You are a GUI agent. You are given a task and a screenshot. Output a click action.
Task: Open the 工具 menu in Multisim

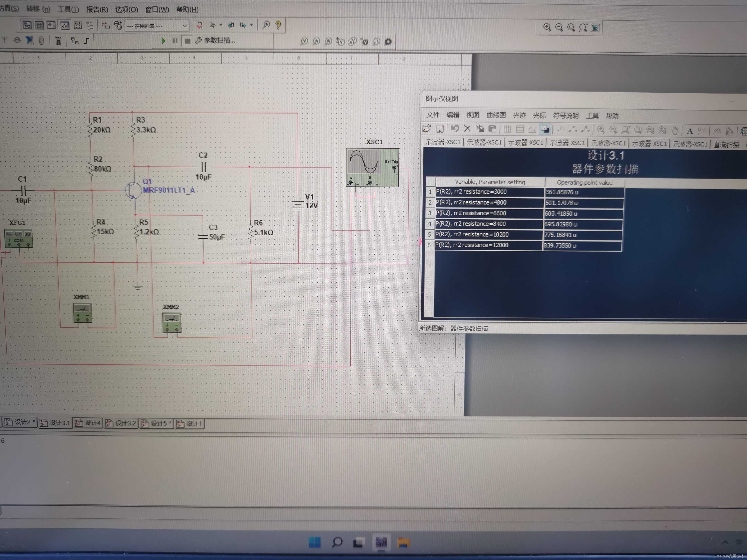68,9
